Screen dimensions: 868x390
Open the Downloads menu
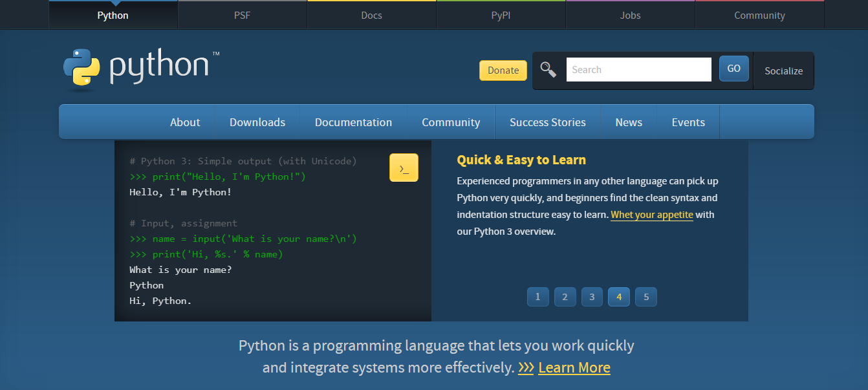point(257,122)
